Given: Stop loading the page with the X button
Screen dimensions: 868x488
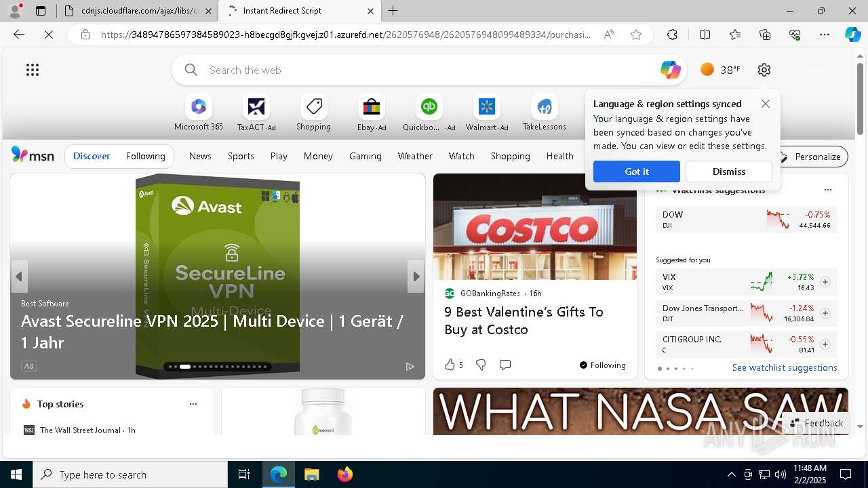Looking at the screenshot, I should 49,35.
